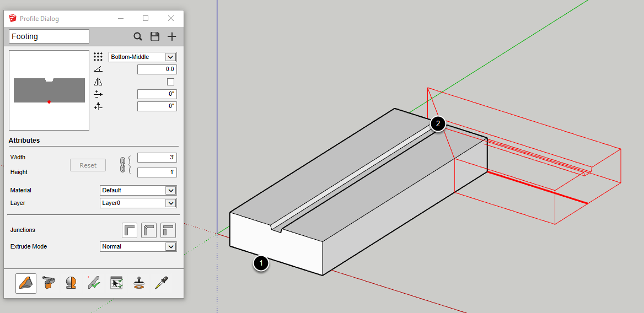Enable the mirror profile checkbox
The image size is (644, 313).
[171, 82]
